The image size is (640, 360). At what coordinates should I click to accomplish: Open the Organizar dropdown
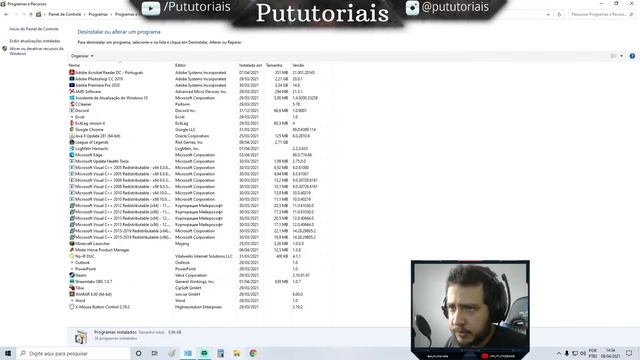tap(82, 56)
